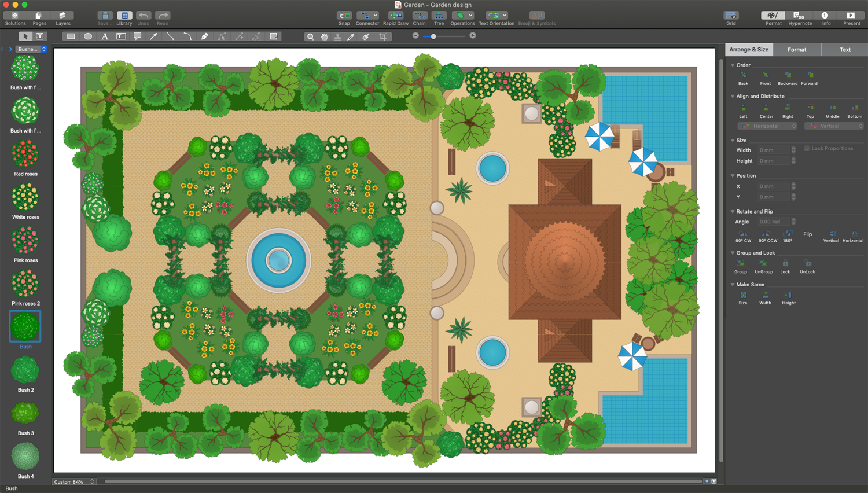Open the Pages panel
Viewport: 868px width, 493px height.
[x=39, y=19]
